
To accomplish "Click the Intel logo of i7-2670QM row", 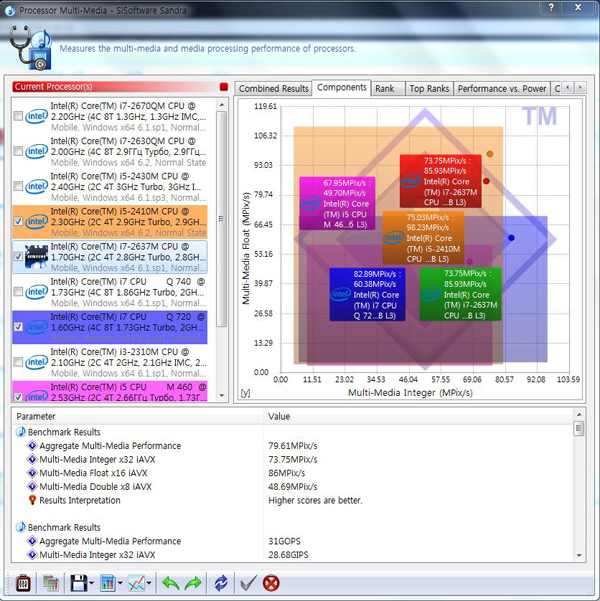I will [x=37, y=116].
